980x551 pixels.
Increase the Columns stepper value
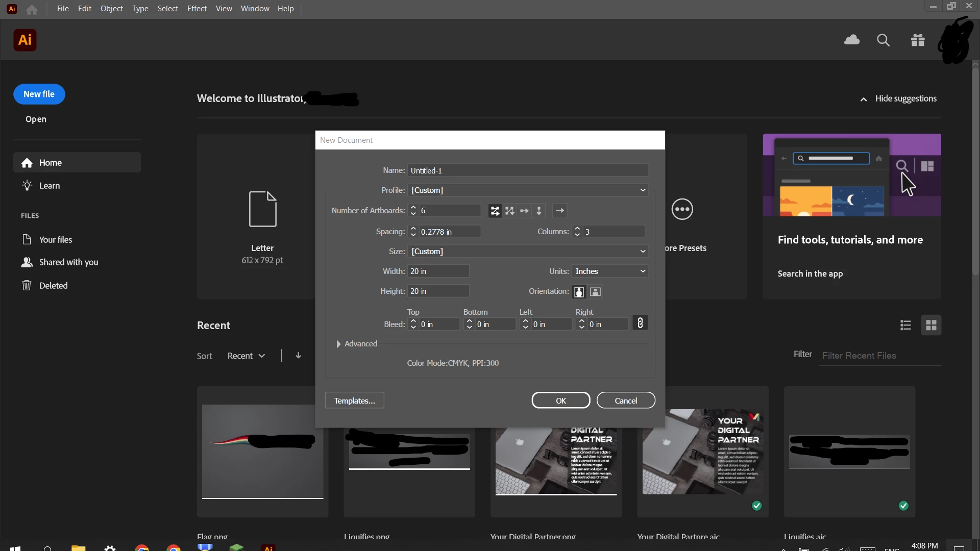tap(577, 229)
